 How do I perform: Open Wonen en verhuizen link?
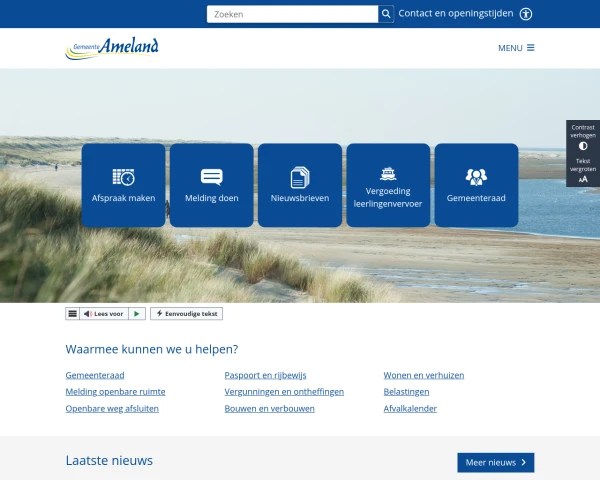point(424,376)
